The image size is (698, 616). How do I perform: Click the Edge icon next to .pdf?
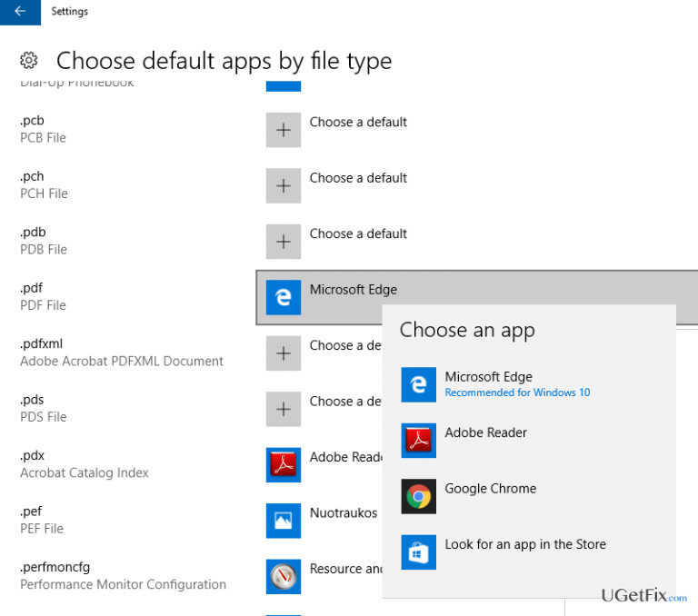coord(284,297)
